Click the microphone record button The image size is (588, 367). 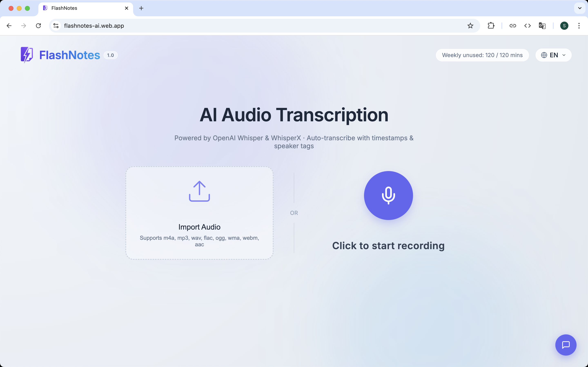click(x=388, y=195)
